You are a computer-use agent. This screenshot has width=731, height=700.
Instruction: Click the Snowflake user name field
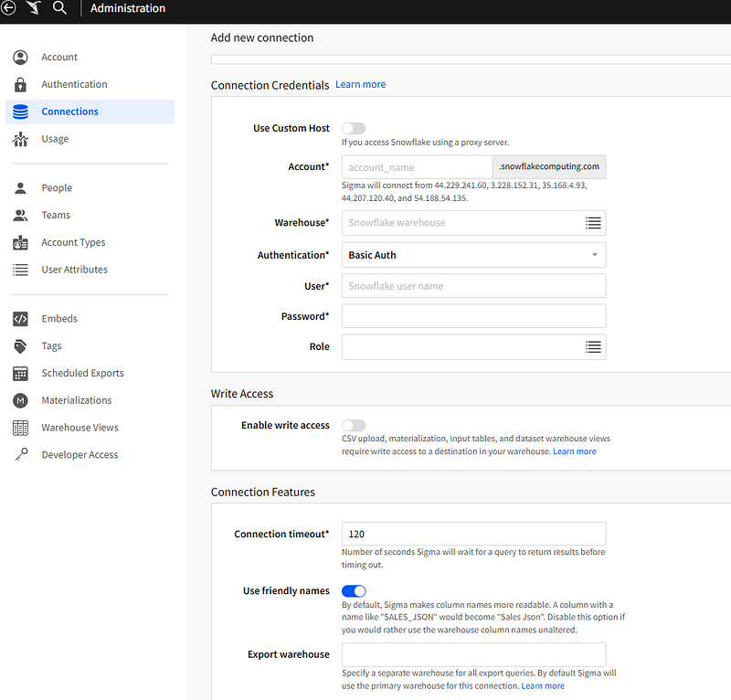(x=473, y=286)
